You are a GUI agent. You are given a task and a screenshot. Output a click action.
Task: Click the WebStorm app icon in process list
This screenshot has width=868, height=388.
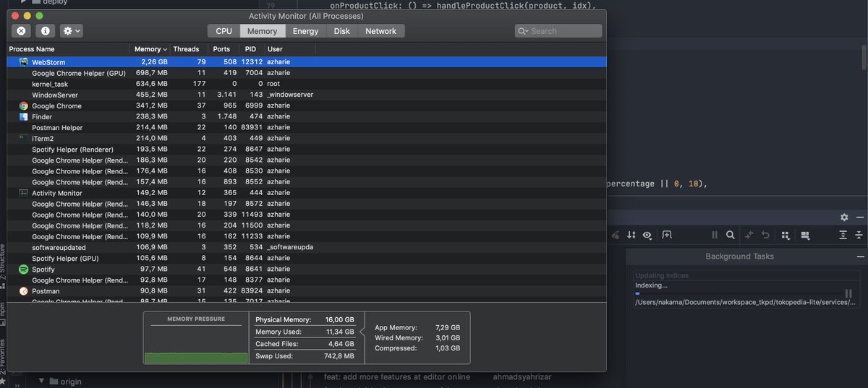point(24,62)
